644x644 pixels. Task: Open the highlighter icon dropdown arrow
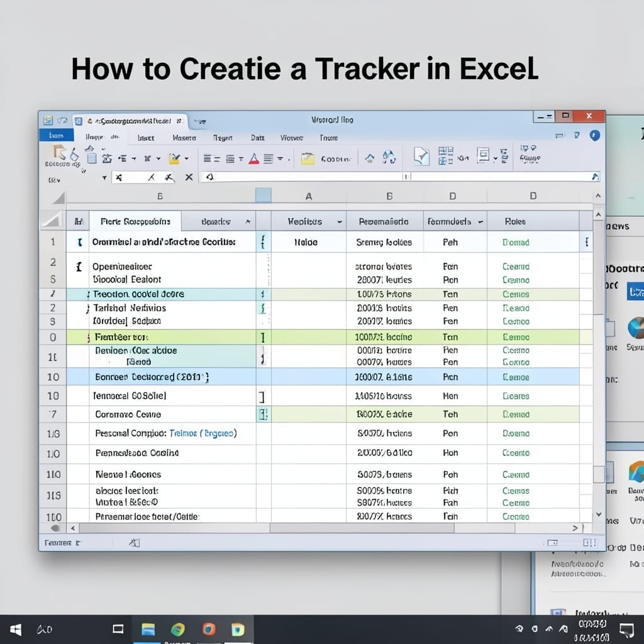(x=186, y=158)
